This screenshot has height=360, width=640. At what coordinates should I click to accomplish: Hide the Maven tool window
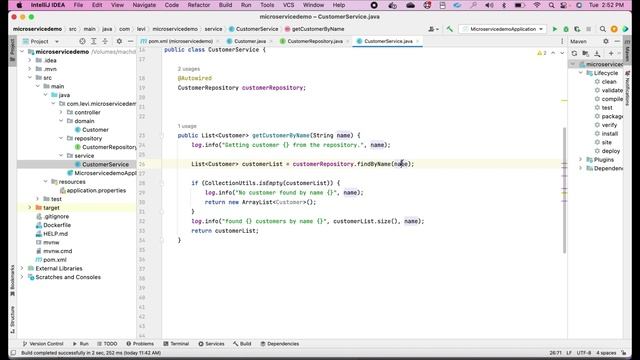click(x=617, y=41)
